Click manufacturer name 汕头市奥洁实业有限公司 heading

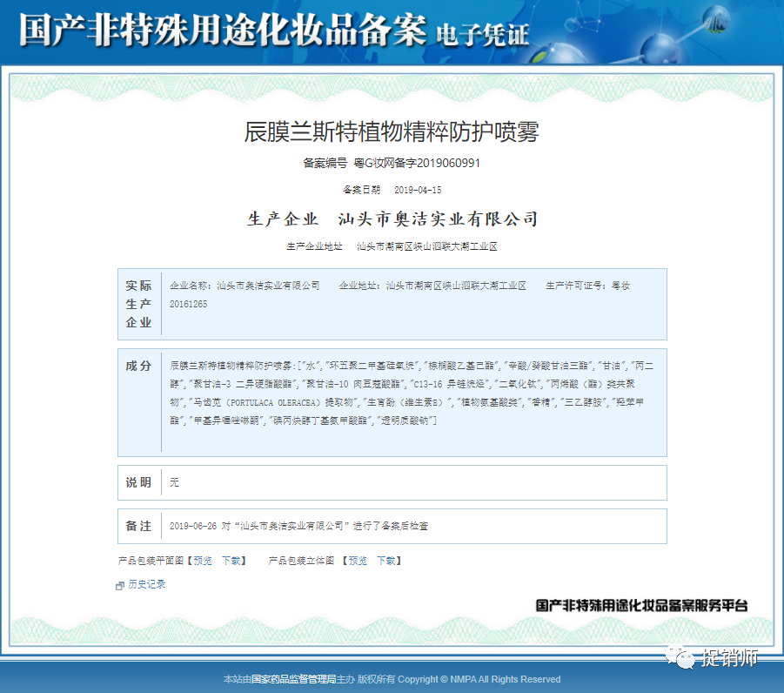click(x=438, y=219)
